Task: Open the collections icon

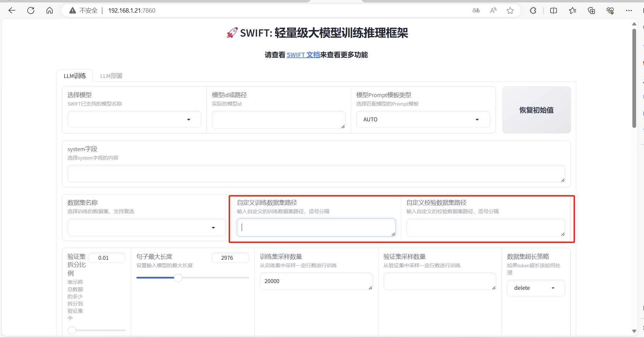Action: point(591,11)
